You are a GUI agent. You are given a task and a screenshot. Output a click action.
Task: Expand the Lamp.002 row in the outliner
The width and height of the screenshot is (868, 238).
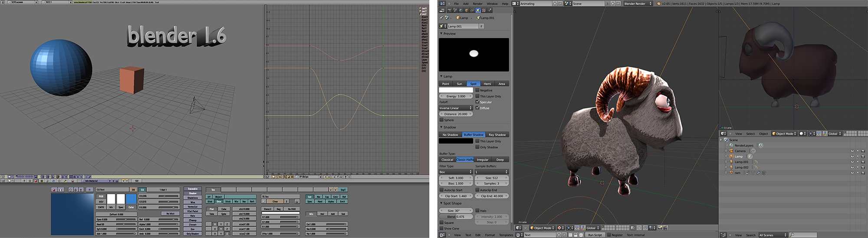(726, 167)
